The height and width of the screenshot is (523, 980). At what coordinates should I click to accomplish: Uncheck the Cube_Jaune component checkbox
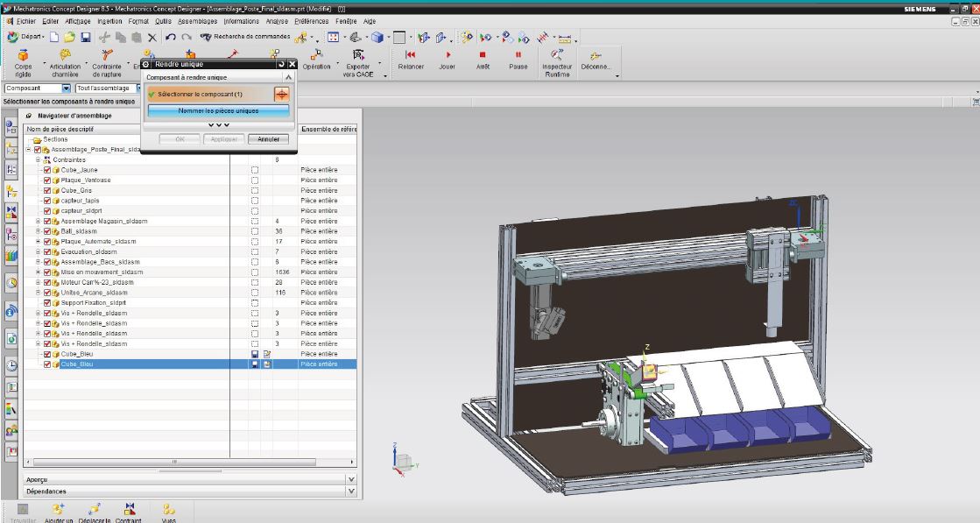point(47,170)
